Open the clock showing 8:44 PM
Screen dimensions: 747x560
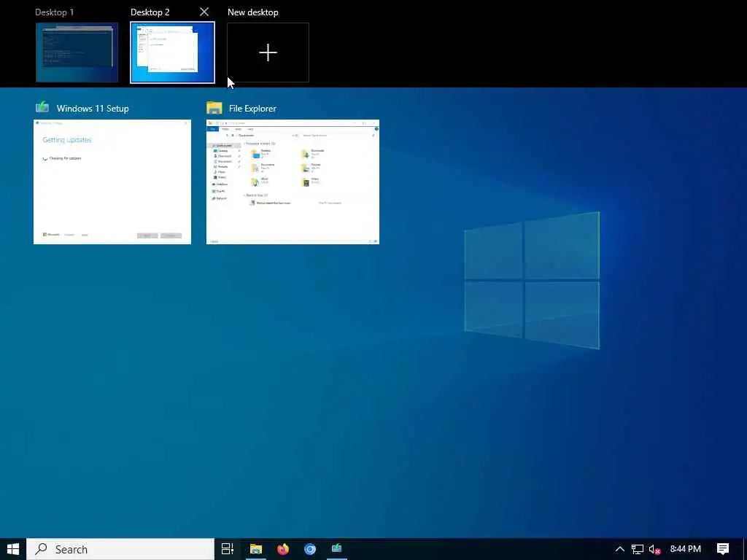pos(686,549)
